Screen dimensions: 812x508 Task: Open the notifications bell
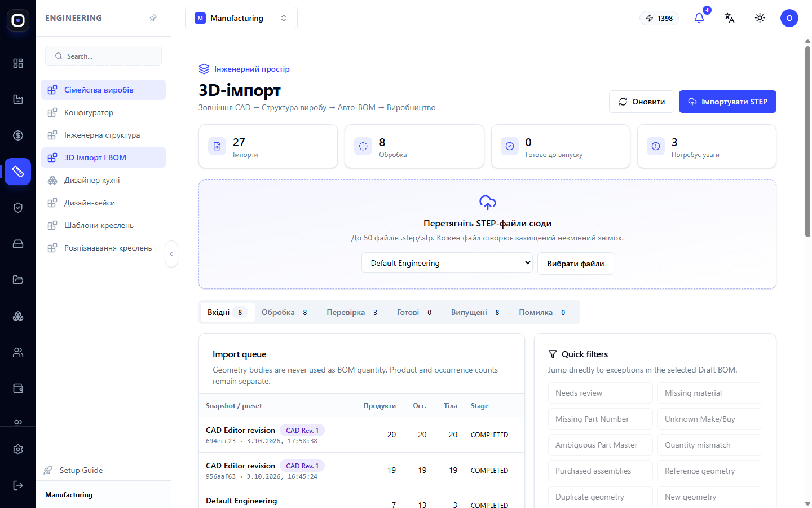point(699,18)
